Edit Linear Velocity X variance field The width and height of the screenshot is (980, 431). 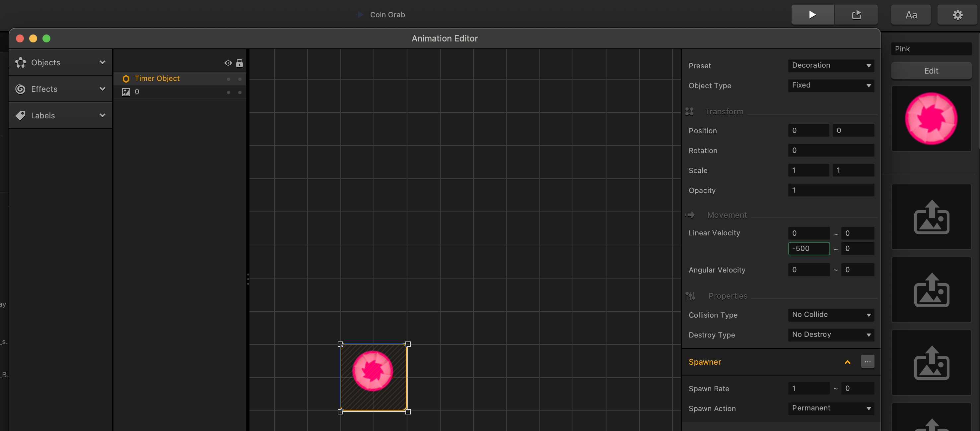point(858,233)
